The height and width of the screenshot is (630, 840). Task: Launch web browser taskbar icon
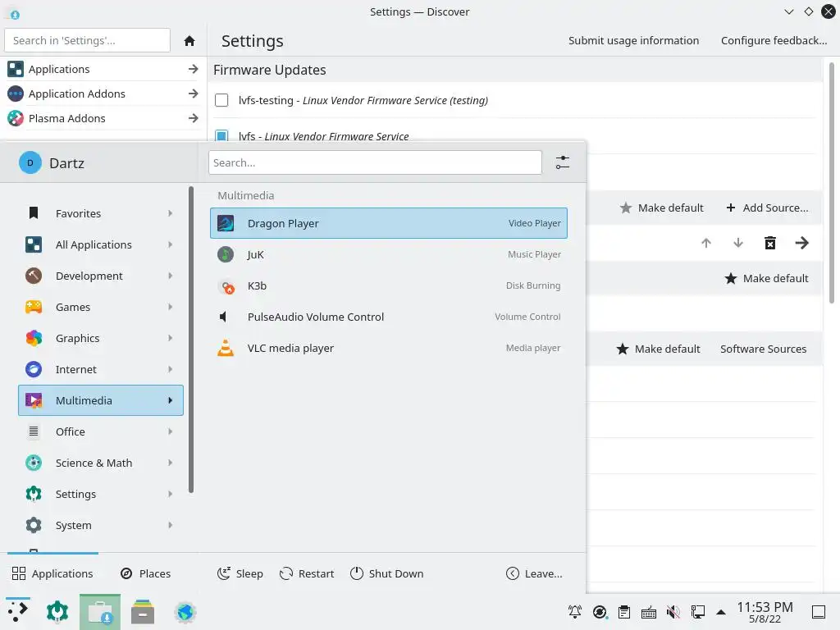click(185, 612)
